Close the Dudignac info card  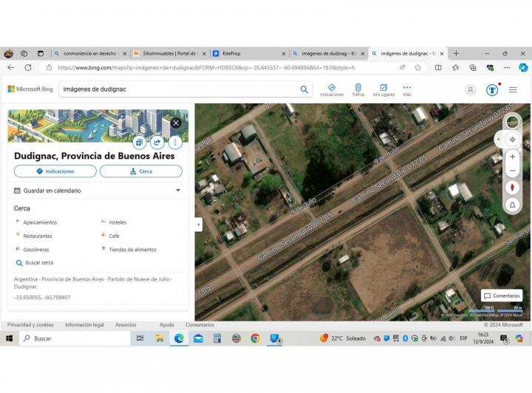(x=176, y=123)
